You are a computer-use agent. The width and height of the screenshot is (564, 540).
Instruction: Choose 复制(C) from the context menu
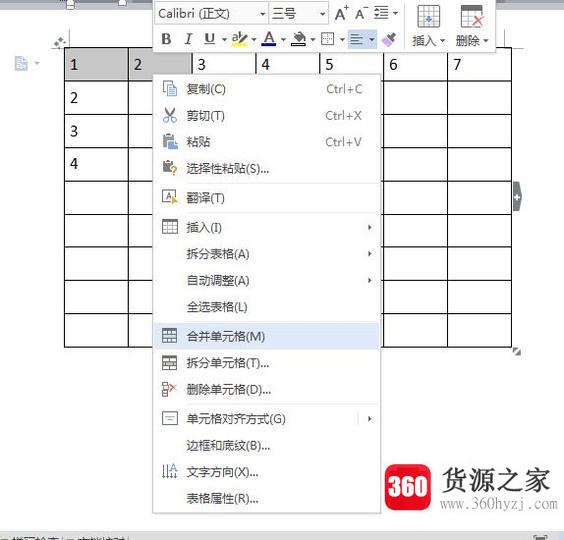pos(267,89)
